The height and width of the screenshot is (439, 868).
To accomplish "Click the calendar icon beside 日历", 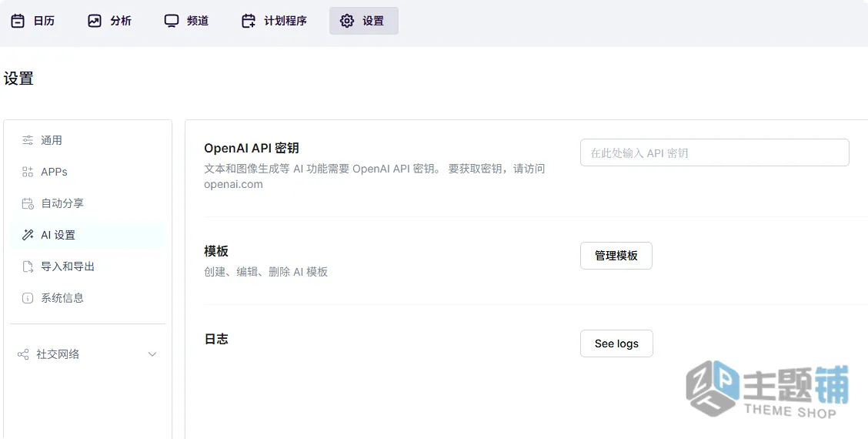I will pos(18,21).
